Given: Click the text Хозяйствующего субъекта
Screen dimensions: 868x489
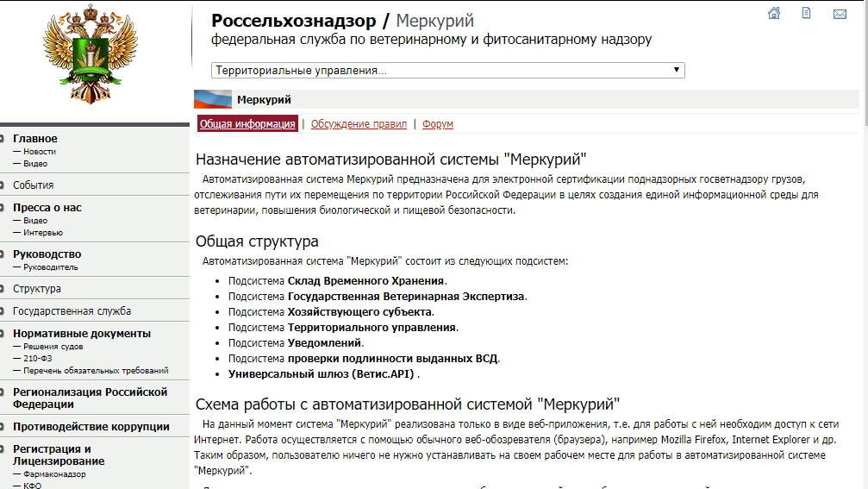Looking at the screenshot, I should coord(359,312).
